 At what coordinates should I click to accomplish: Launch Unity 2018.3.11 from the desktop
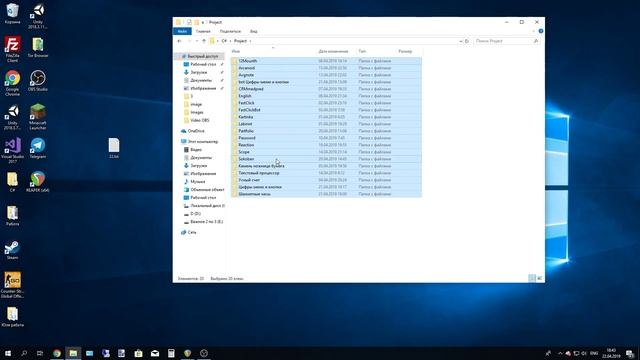point(38,16)
